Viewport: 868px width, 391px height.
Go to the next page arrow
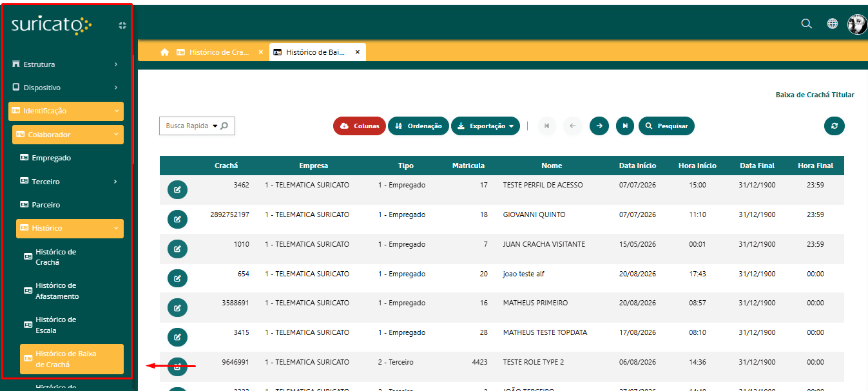pos(599,126)
